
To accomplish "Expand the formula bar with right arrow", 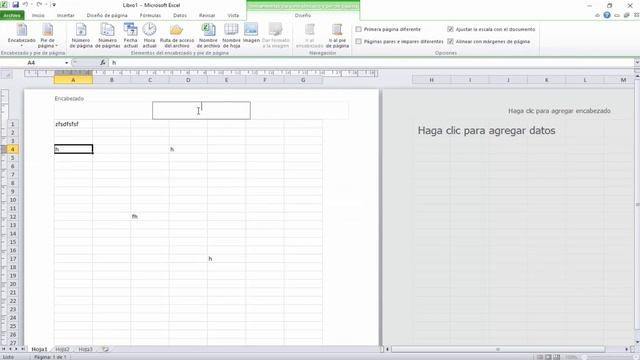I will tap(637, 62).
